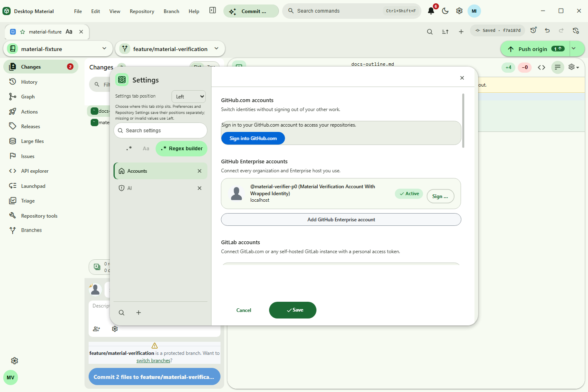The width and height of the screenshot is (588, 392).
Task: Open Actions in the sidebar
Action: point(41,111)
